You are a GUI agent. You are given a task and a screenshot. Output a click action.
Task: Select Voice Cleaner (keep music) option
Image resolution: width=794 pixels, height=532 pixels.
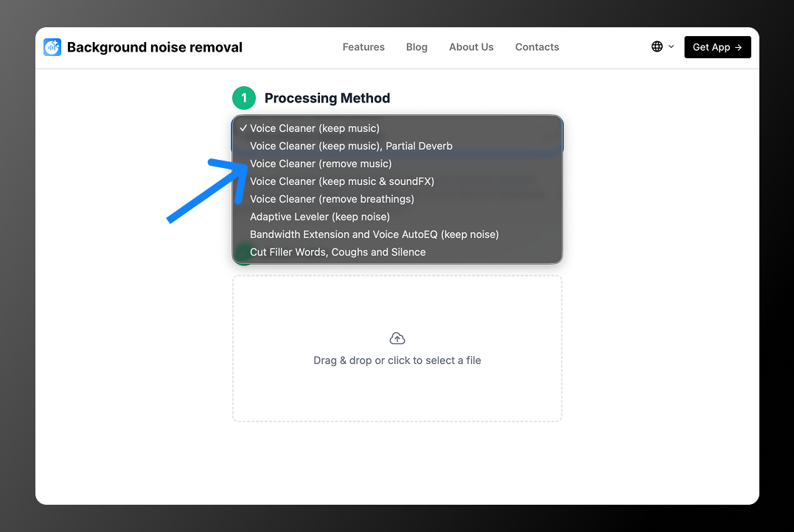315,128
